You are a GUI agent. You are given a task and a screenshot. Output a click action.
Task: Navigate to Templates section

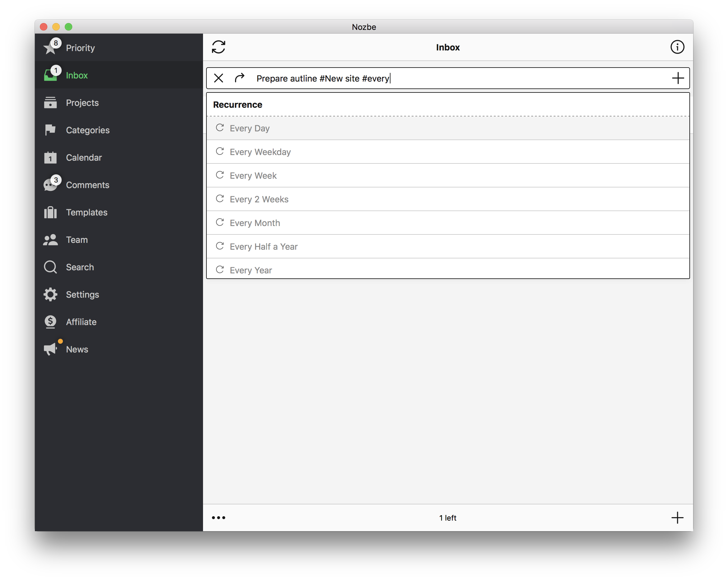click(87, 212)
